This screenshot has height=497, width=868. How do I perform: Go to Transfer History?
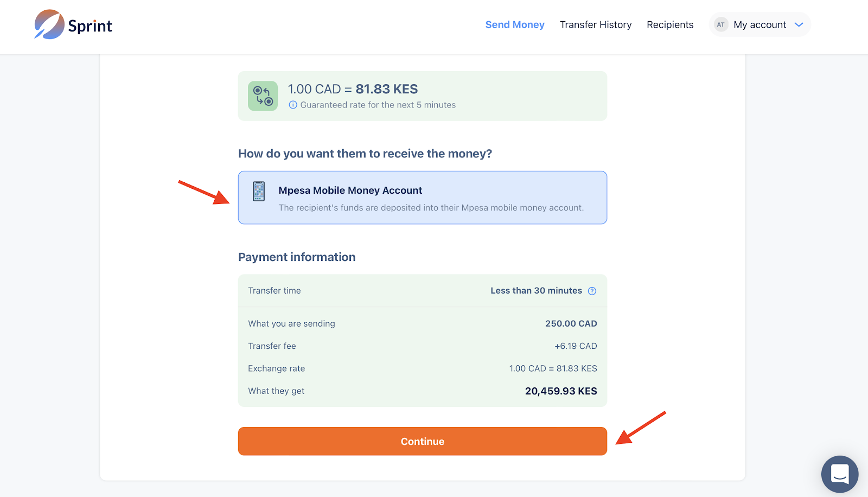[x=595, y=24]
